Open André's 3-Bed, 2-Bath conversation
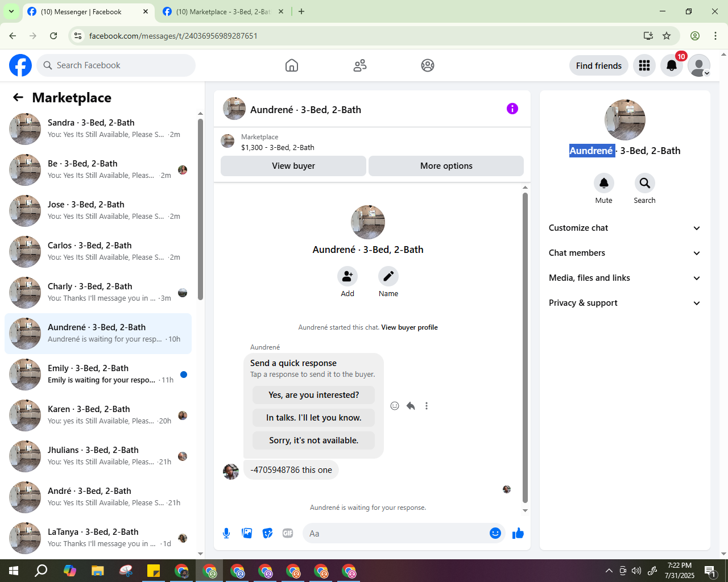Viewport: 728px width, 582px height. click(x=98, y=497)
